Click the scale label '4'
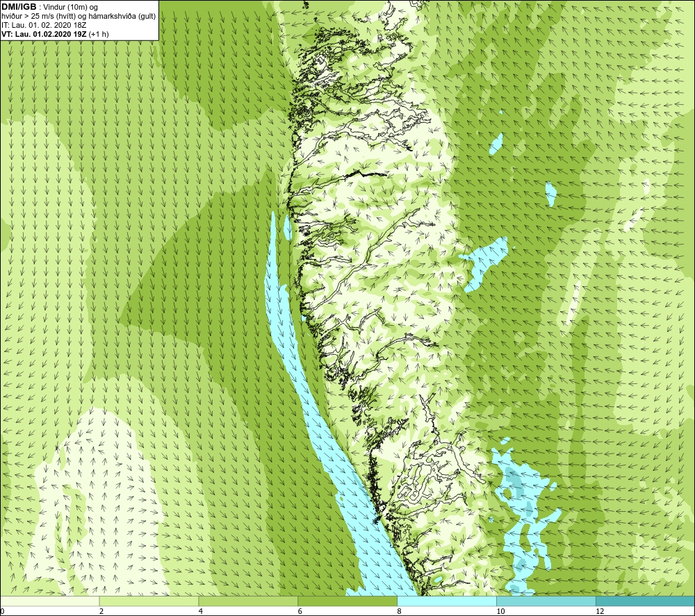695x616 pixels. tap(201, 612)
